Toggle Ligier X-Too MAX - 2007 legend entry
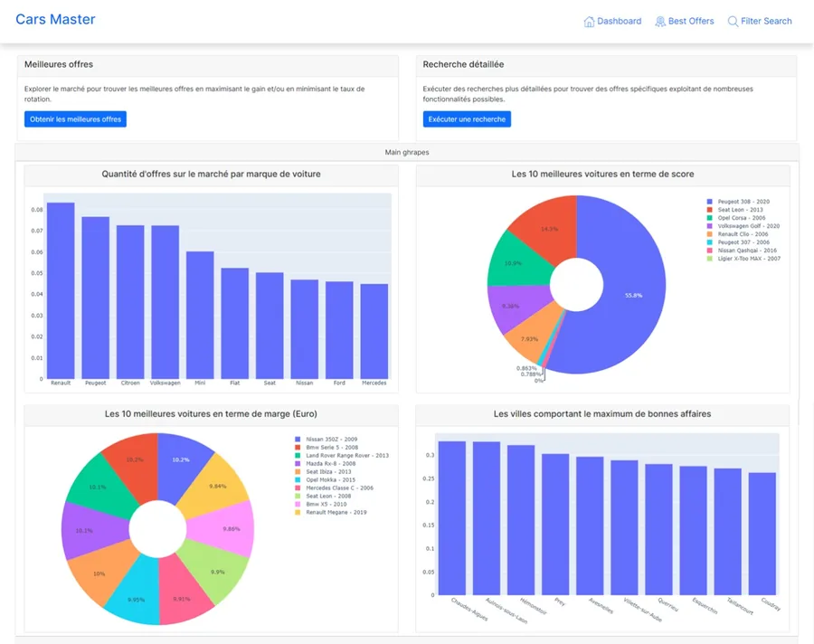 coord(743,259)
